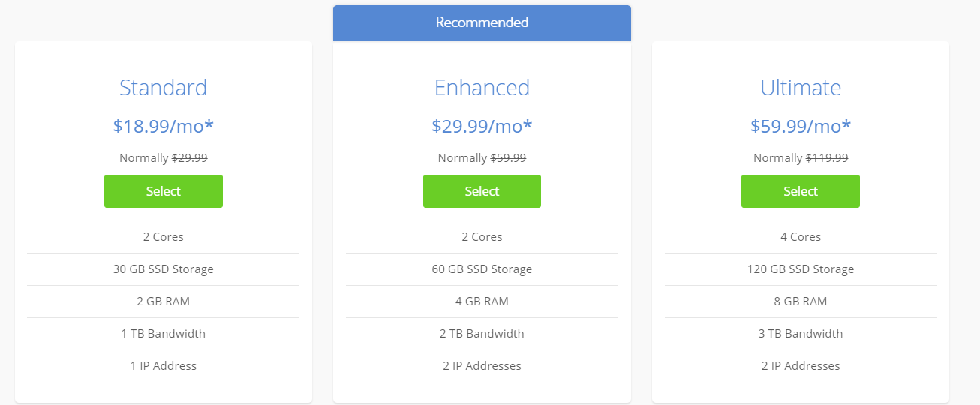
Task: Click the Standard plan title
Action: pos(163,88)
